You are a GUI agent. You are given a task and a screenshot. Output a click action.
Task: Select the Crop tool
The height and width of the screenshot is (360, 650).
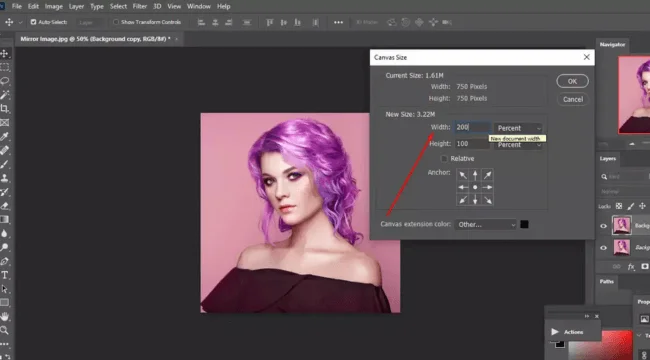5,109
